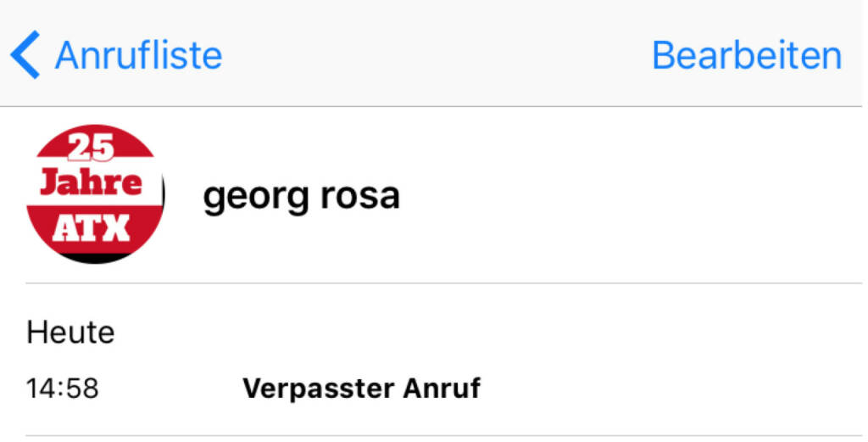Viewport: 868px width, 442px height.
Task: Tap the number 25 in the avatar
Action: [x=92, y=148]
